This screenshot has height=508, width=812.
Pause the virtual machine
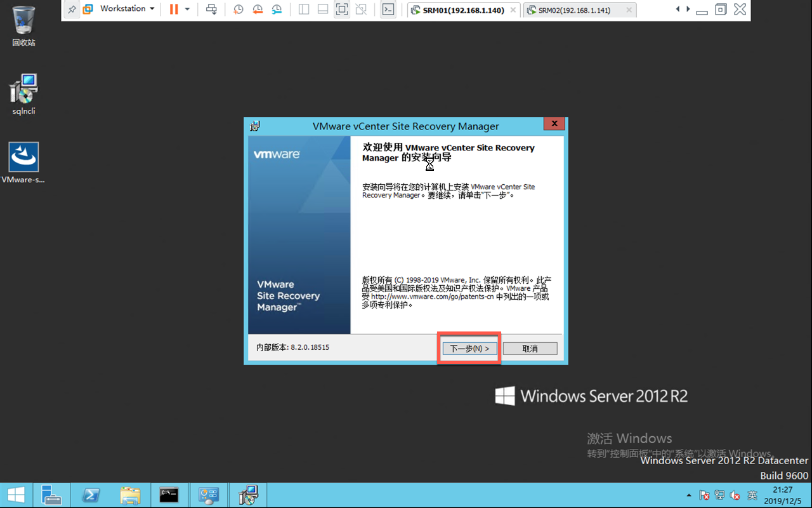(x=174, y=10)
